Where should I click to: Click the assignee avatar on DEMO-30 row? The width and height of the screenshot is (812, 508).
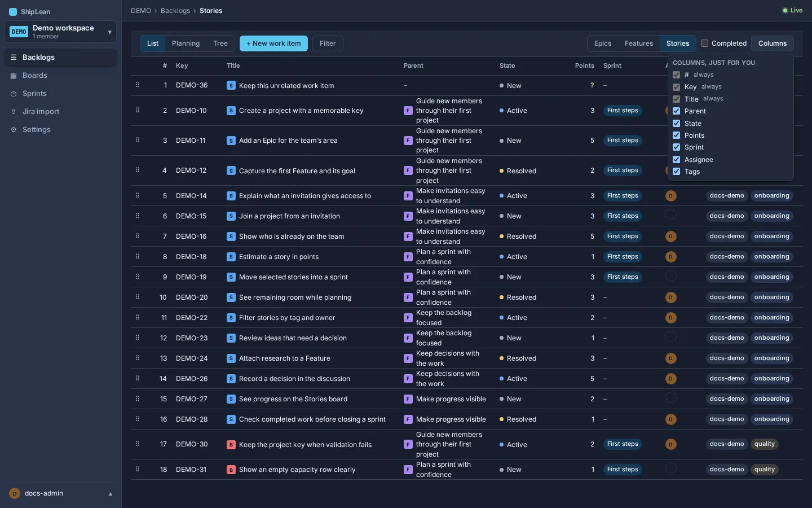pyautogui.click(x=670, y=445)
